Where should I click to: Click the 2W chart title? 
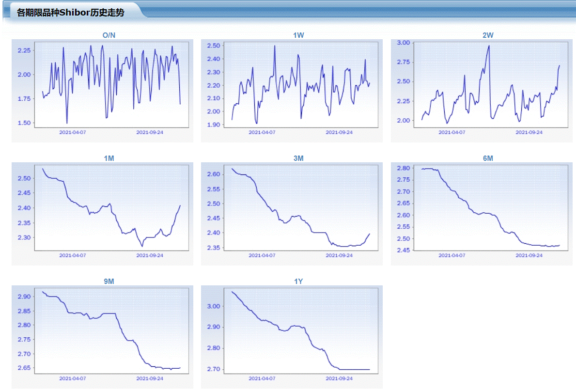488,35
